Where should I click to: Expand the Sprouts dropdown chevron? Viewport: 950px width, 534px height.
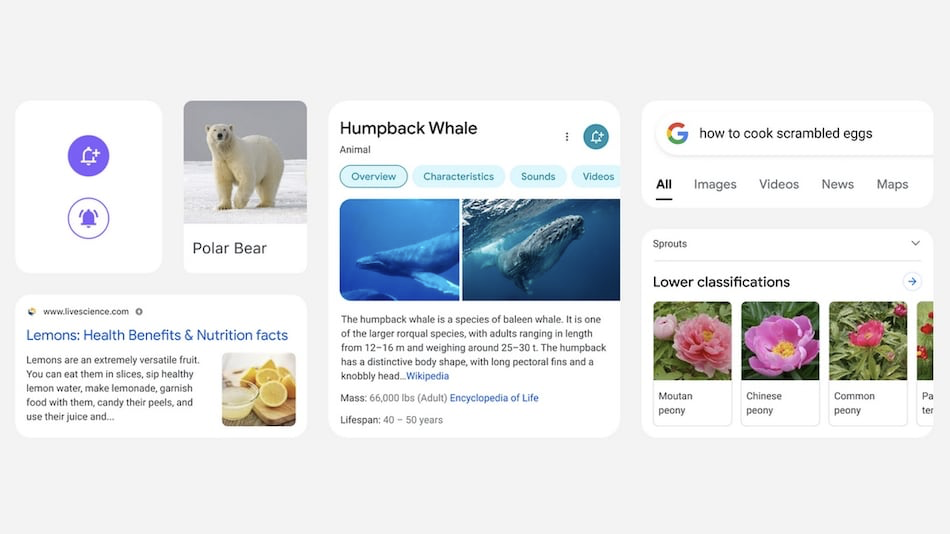tap(915, 244)
